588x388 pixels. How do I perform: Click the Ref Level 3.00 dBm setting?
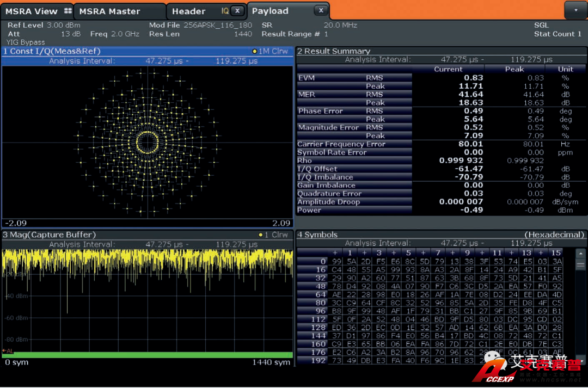click(x=44, y=25)
